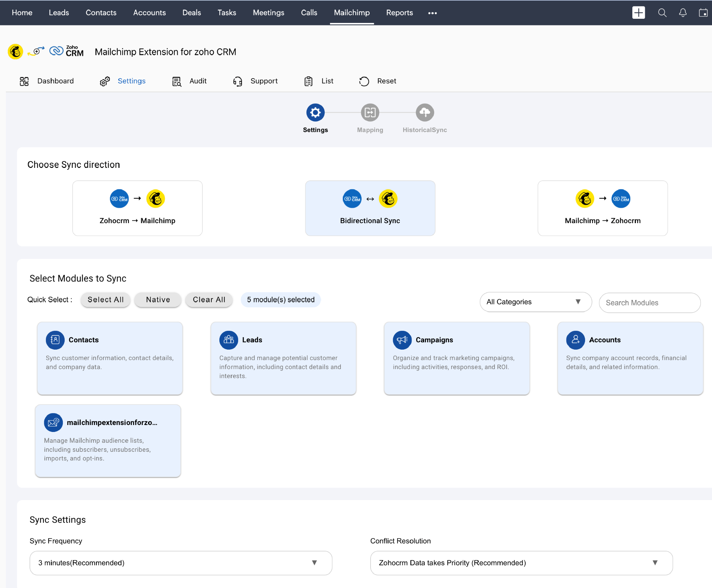This screenshot has width=712, height=588.
Task: Click the List label in the extension menu
Action: (327, 81)
